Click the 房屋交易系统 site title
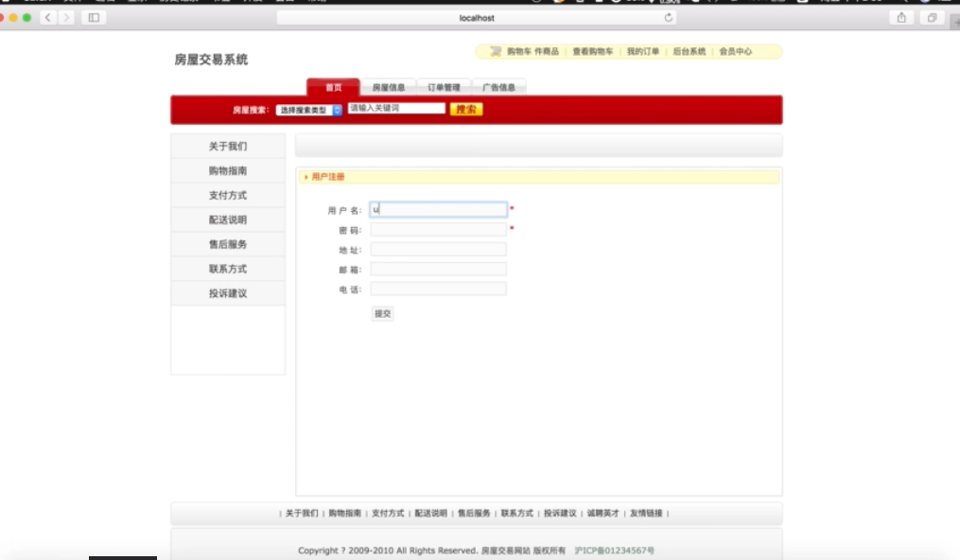Screen dimensions: 960x560 point(211,60)
